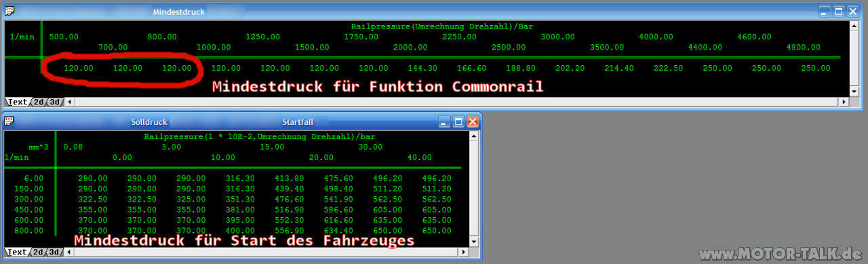
Task: Minimize the Solldruck Startfall window
Action: [x=444, y=122]
